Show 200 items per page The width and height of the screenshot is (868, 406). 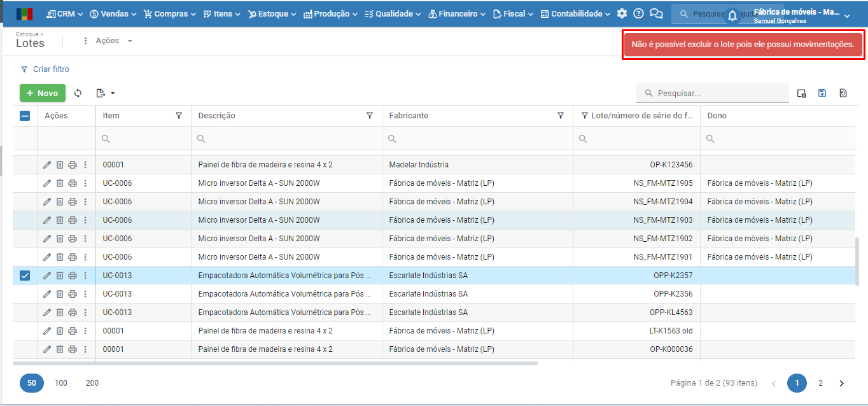pyautogui.click(x=92, y=383)
